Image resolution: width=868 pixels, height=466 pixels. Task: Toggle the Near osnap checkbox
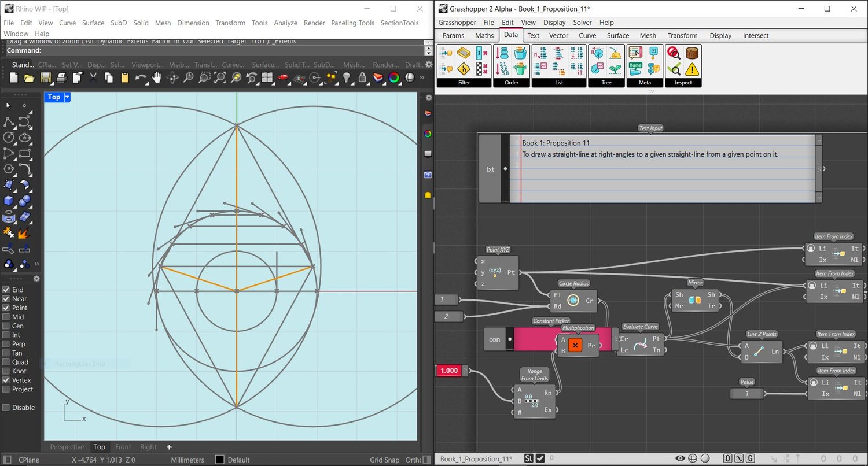tap(6, 299)
